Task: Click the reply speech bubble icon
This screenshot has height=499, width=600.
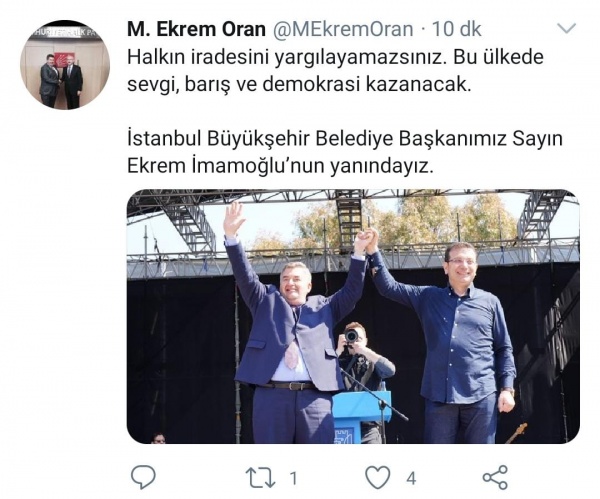Action: 143,477
